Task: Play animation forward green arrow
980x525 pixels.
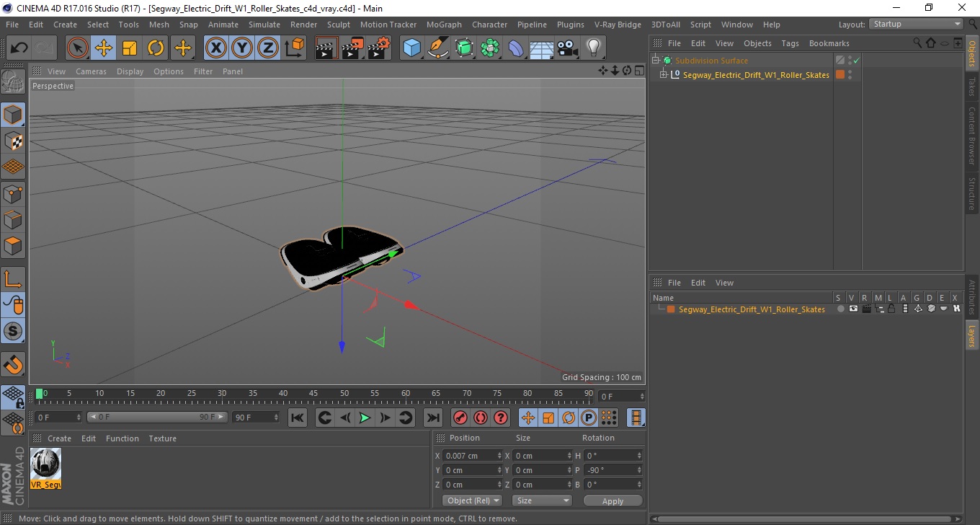Action: (x=365, y=418)
